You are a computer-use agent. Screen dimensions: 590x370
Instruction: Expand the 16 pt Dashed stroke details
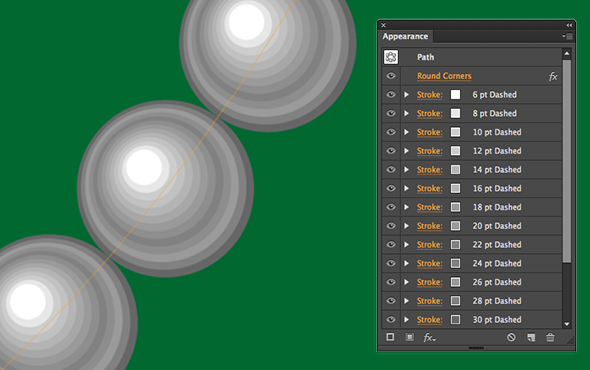coord(406,188)
